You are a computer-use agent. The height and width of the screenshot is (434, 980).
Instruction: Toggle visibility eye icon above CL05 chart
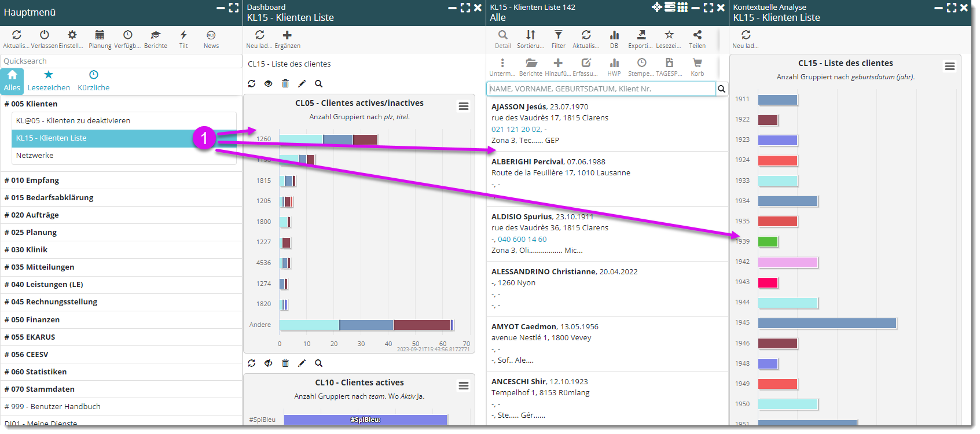[x=268, y=84]
